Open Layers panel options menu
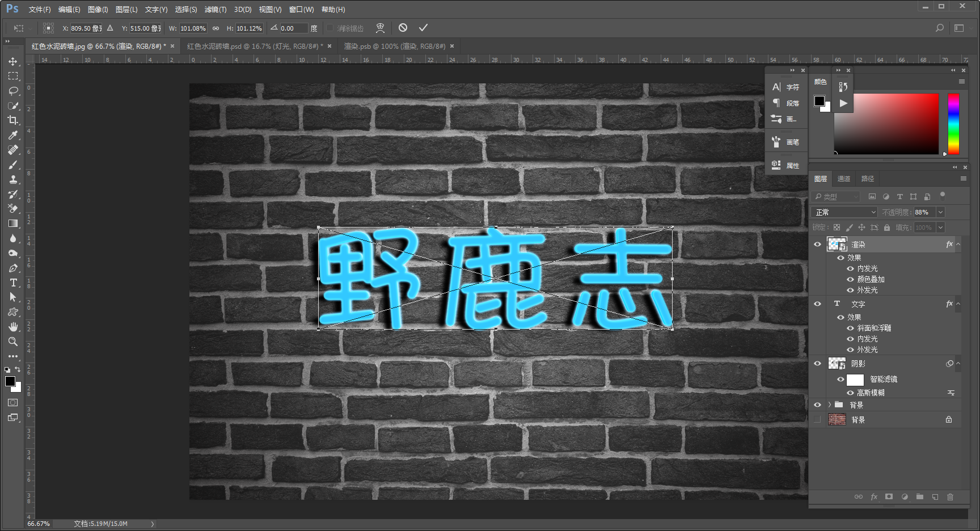The image size is (980, 531). 963,179
